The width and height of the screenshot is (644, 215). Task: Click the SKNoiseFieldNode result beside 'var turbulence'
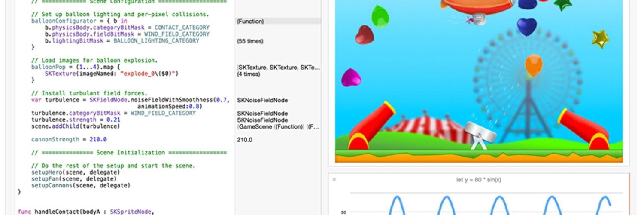point(262,100)
